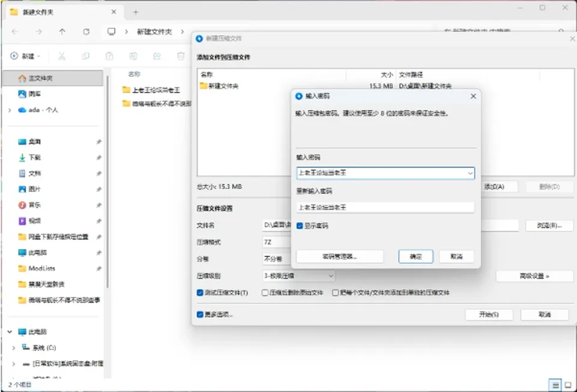Image resolution: width=577 pixels, height=392 pixels.
Task: Open the 新建 dropdown in Explorer toolbar
Action: [25, 56]
